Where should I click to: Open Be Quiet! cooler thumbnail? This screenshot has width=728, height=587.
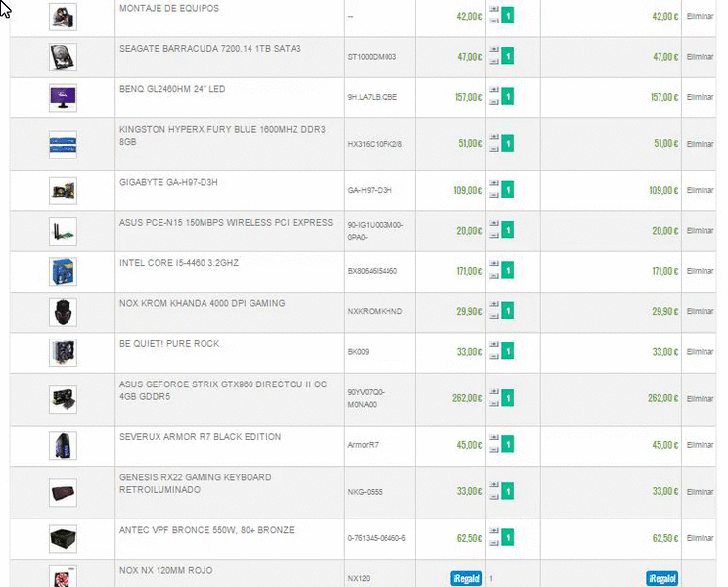coord(64,352)
